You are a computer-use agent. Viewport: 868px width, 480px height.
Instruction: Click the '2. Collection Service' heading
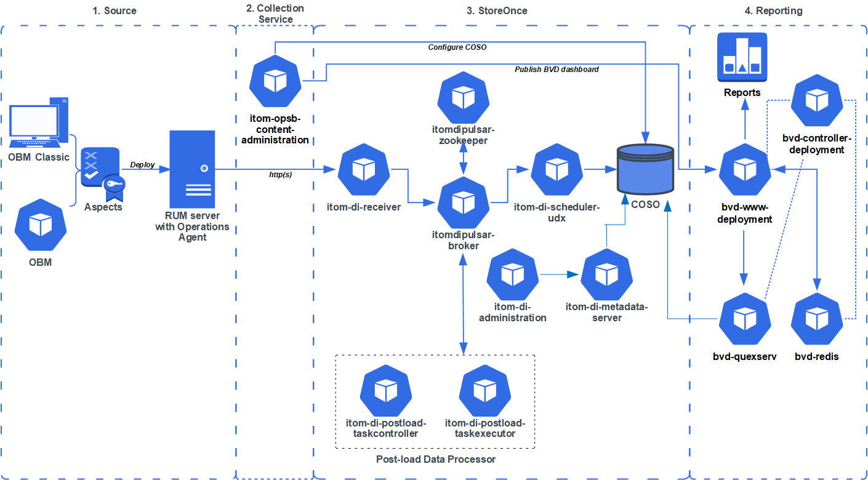[x=275, y=14]
